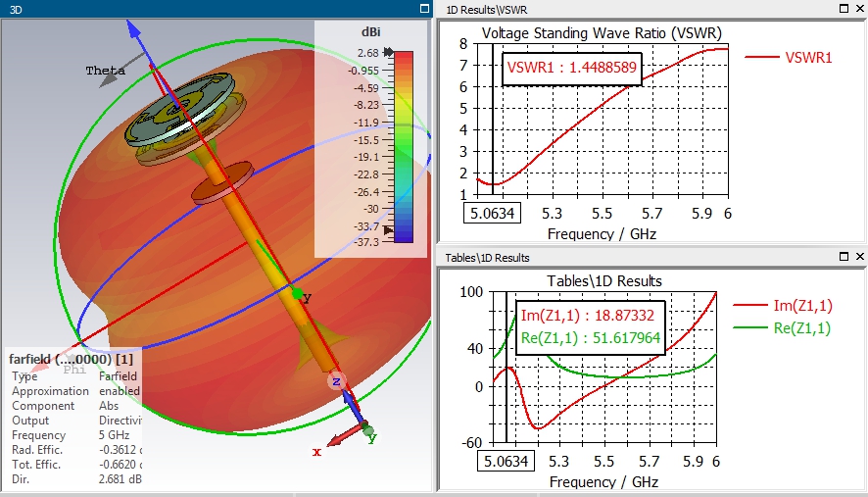The width and height of the screenshot is (868, 497).
Task: Maximize the Tables\1D Results window
Action: pos(844,256)
